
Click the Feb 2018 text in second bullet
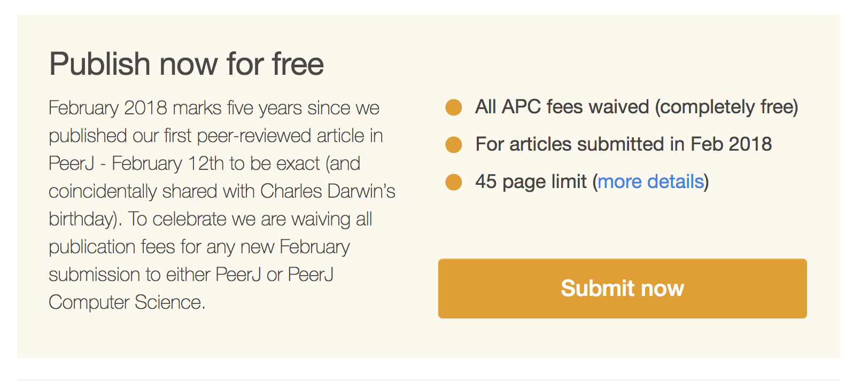pos(731,144)
